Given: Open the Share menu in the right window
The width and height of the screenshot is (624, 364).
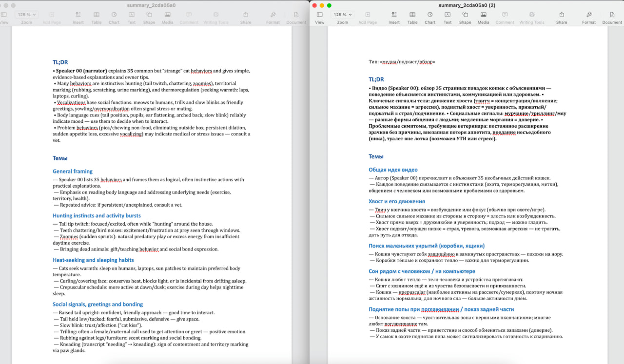Looking at the screenshot, I should [562, 15].
